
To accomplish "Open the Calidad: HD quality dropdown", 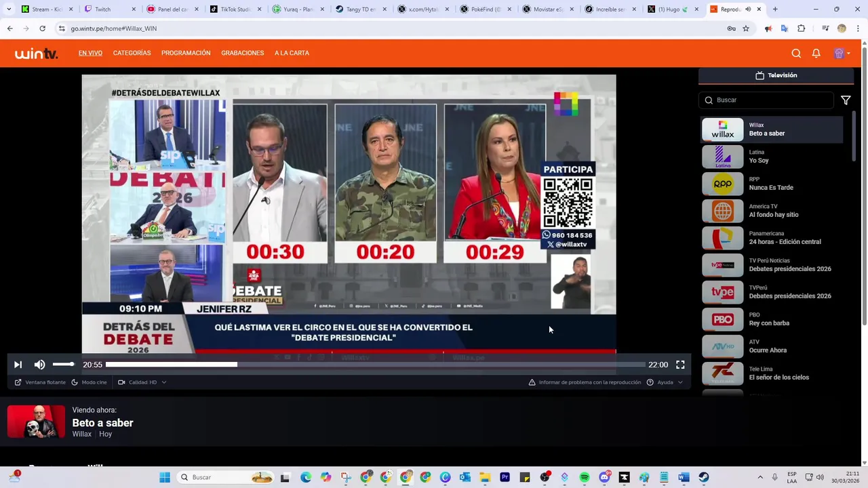I will [142, 382].
